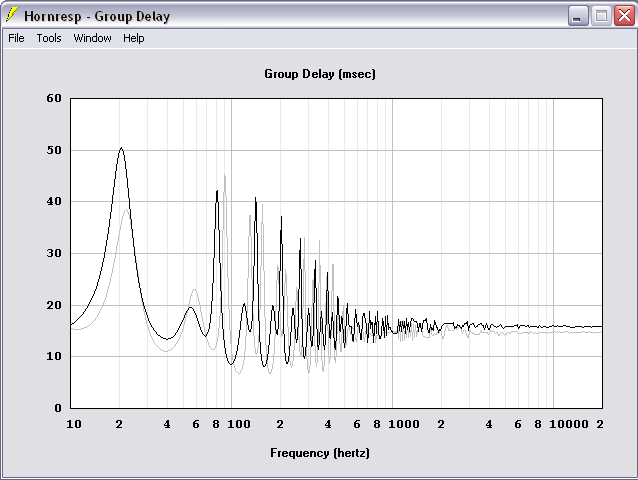Open the Window menu
Screen dimensions: 638x480
point(92,38)
